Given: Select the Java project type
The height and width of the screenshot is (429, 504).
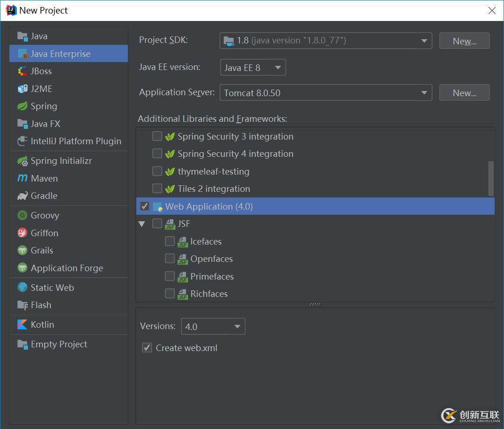Looking at the screenshot, I should [x=69, y=36].
